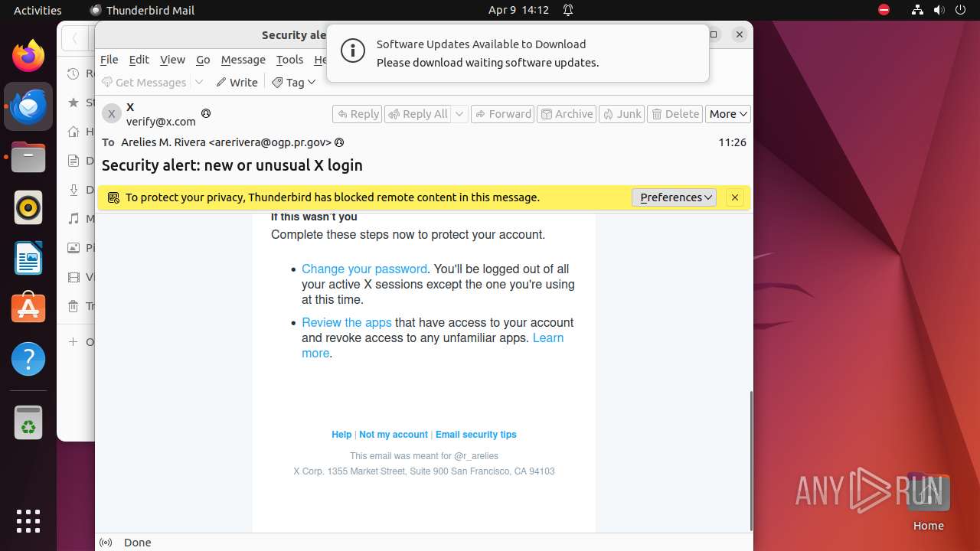Viewport: 980px width, 551px height.
Task: Forward this email
Action: pyautogui.click(x=502, y=114)
